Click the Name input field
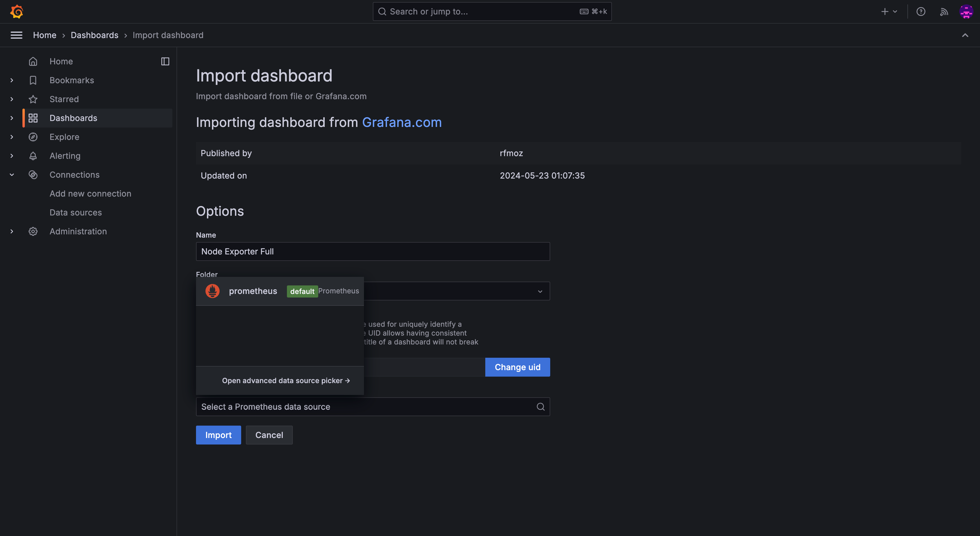Image resolution: width=980 pixels, height=536 pixels. [373, 251]
